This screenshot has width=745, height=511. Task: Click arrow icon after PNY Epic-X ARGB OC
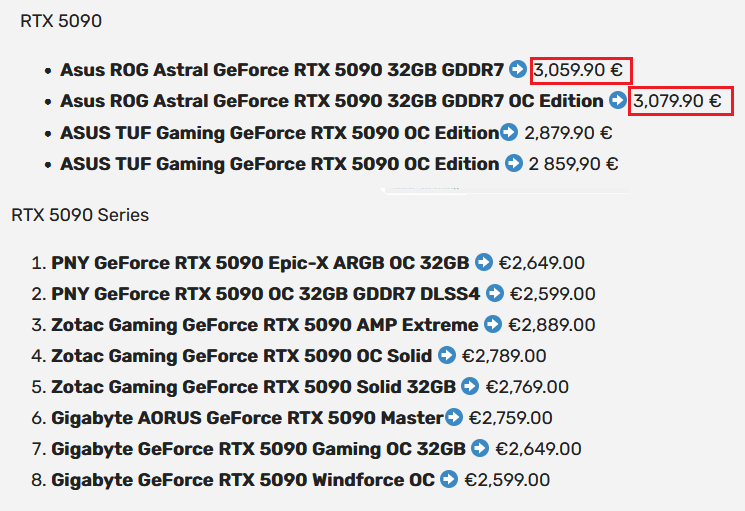point(484,262)
